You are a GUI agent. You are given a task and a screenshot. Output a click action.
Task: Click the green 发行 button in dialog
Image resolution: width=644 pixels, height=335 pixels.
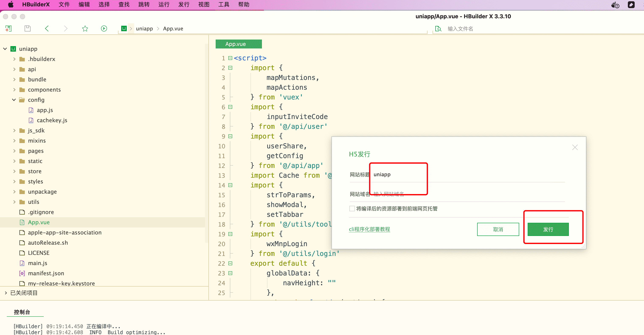pos(548,229)
